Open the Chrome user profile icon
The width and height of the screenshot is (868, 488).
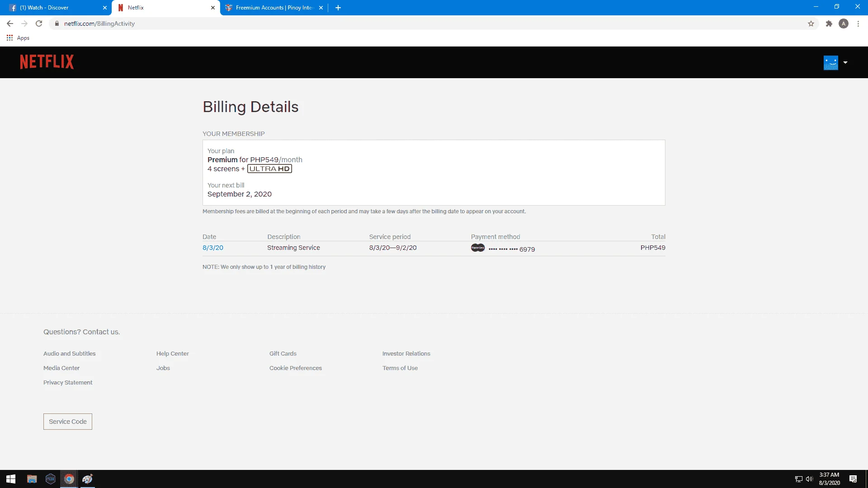click(844, 23)
